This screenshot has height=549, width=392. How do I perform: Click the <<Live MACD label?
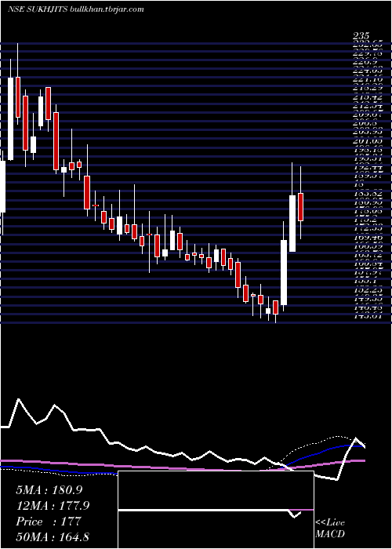(330, 529)
